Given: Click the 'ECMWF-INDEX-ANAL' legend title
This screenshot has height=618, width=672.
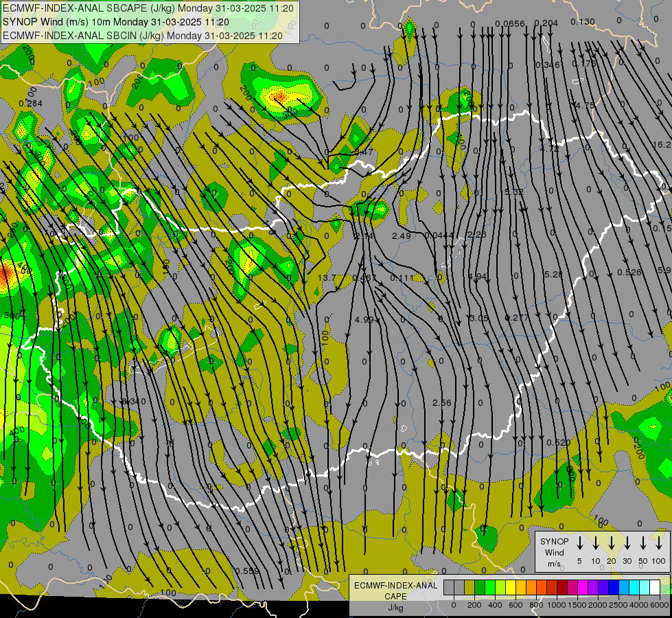Looking at the screenshot, I should click(395, 586).
